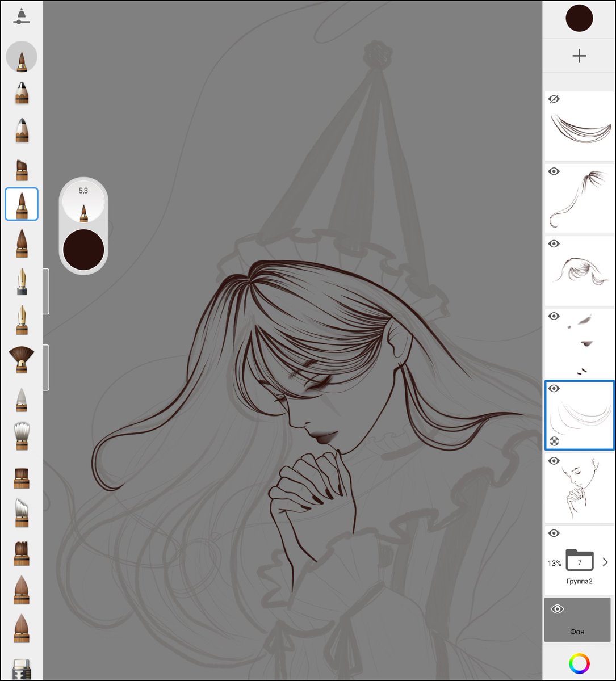Open the color wheel editor
Image resolution: width=616 pixels, height=681 pixels.
(579, 663)
